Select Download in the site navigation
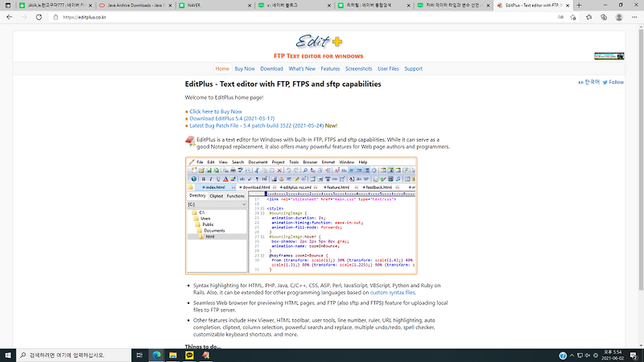Screen dimensions: 644x362 pyautogui.click(x=271, y=68)
